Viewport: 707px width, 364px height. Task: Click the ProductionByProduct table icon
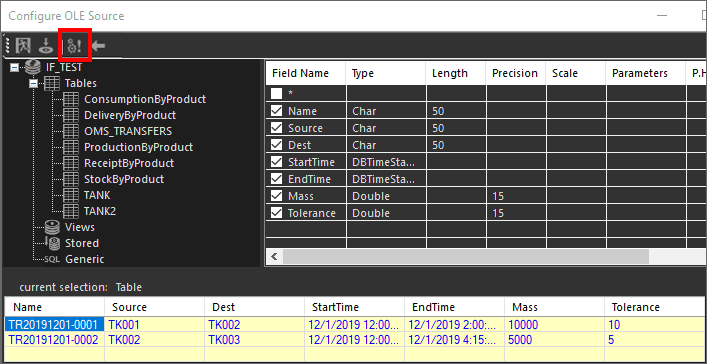pyautogui.click(x=71, y=147)
